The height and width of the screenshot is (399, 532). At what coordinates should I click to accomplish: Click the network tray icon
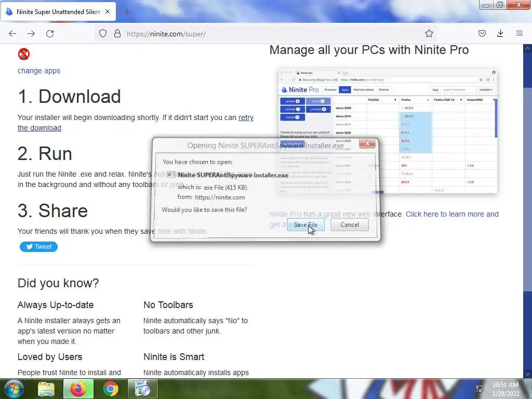480,389
